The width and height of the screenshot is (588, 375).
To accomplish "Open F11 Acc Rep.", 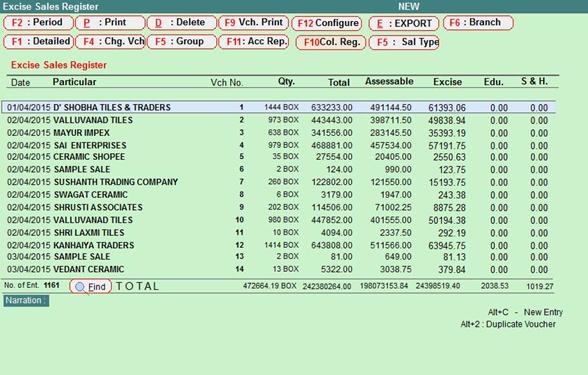I will pos(254,42).
